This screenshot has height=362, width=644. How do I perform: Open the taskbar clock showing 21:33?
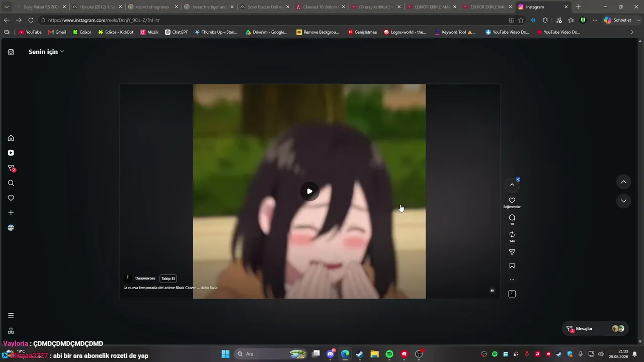pyautogui.click(x=618, y=354)
